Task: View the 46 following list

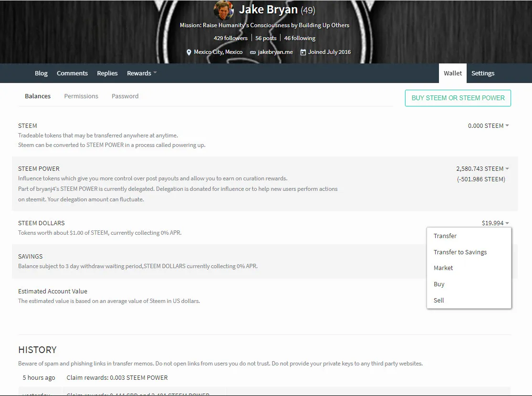Action: tap(300, 38)
